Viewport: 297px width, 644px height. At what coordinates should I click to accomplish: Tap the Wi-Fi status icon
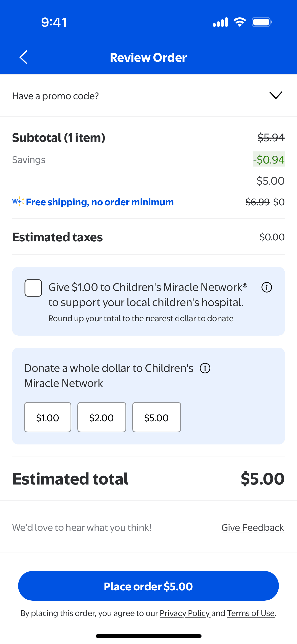point(240,22)
